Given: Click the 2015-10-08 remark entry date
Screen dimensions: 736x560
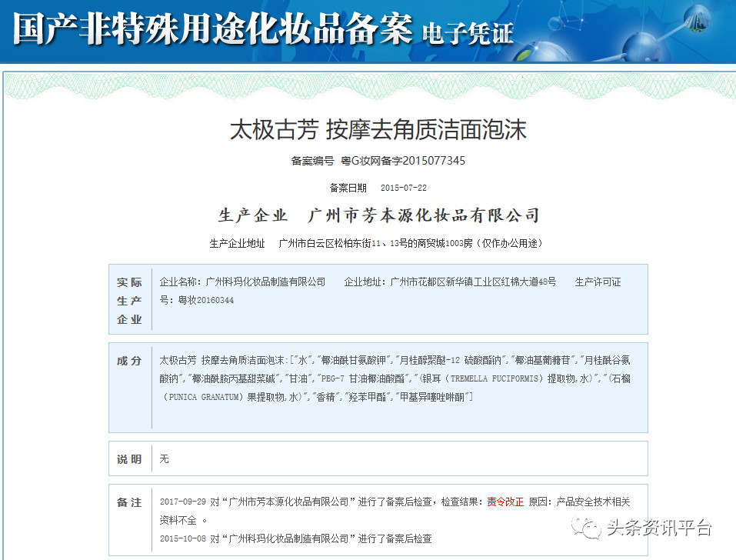Looking at the screenshot, I should [183, 538].
